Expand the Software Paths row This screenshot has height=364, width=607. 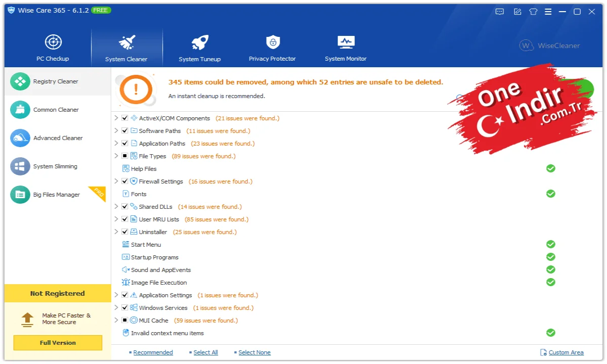click(x=116, y=131)
